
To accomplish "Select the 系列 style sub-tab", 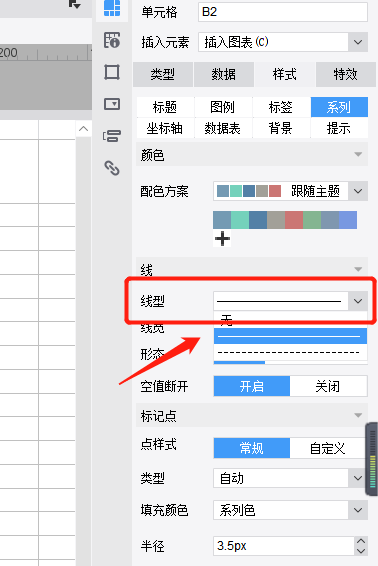I will [339, 107].
